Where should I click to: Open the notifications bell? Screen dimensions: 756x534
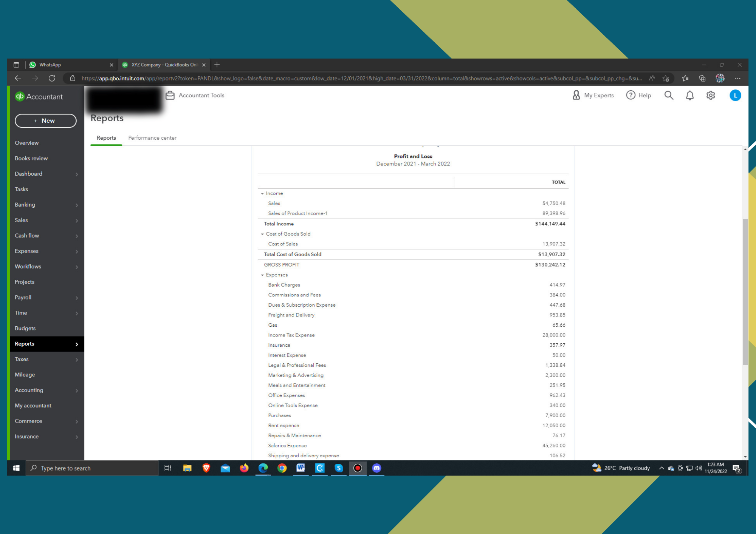[689, 95]
